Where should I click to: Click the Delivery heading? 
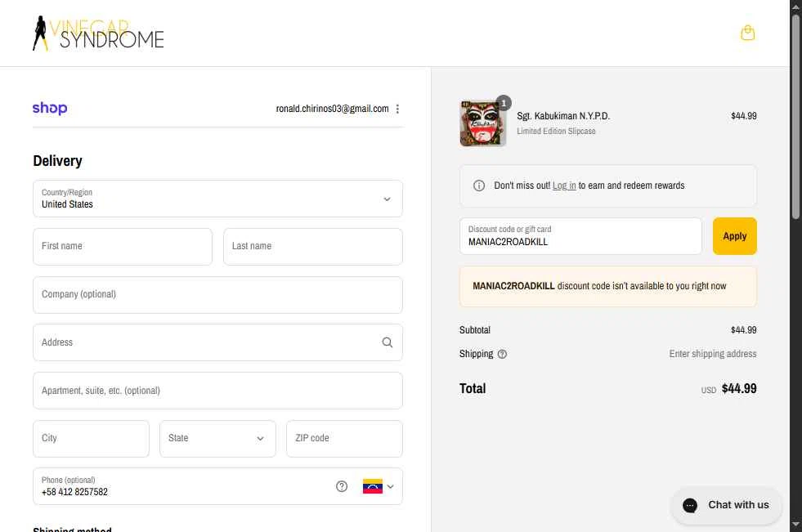coord(57,161)
